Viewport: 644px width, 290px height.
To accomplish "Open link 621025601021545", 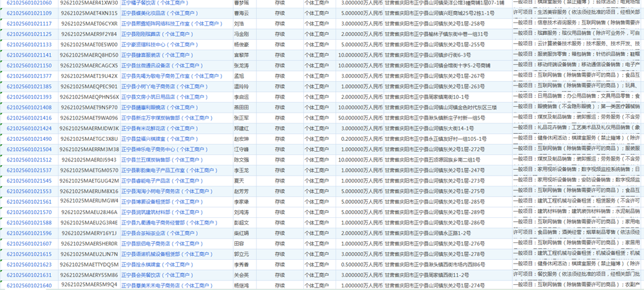I will [30, 181].
